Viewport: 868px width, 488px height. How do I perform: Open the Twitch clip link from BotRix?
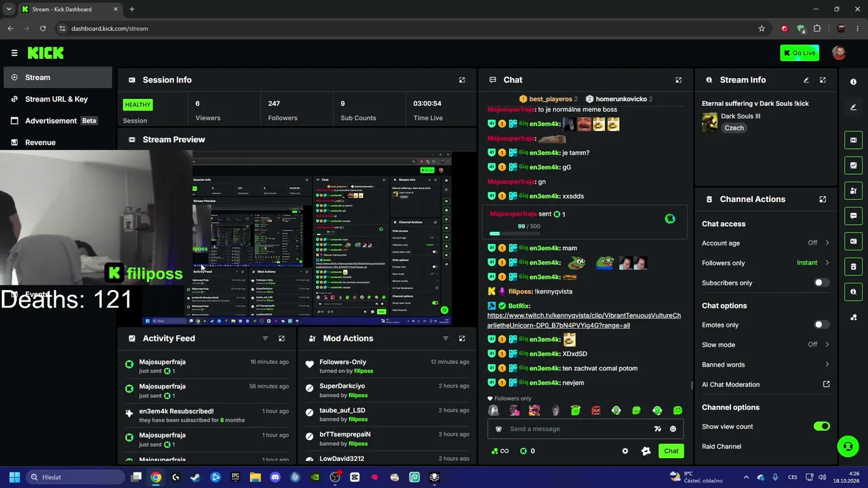pyautogui.click(x=584, y=321)
